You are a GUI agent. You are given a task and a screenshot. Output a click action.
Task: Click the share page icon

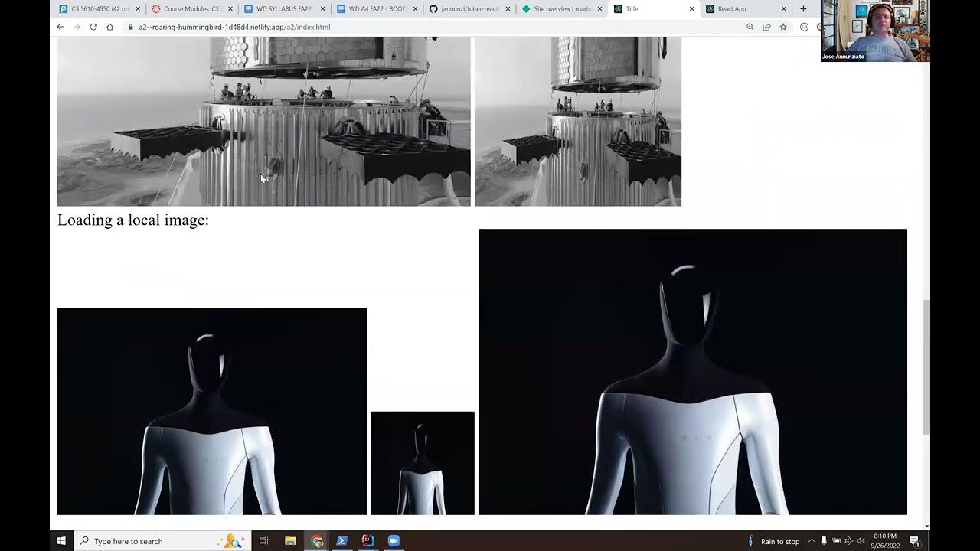[x=766, y=27]
